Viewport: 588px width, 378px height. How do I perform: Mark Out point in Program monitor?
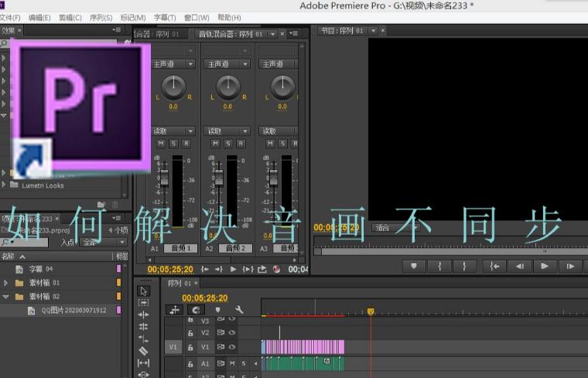(x=465, y=266)
